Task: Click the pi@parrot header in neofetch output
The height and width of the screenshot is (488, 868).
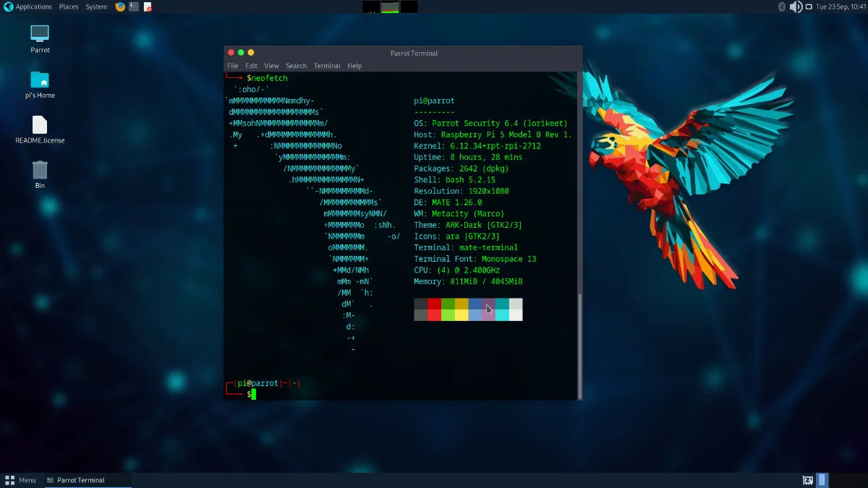Action: point(434,101)
